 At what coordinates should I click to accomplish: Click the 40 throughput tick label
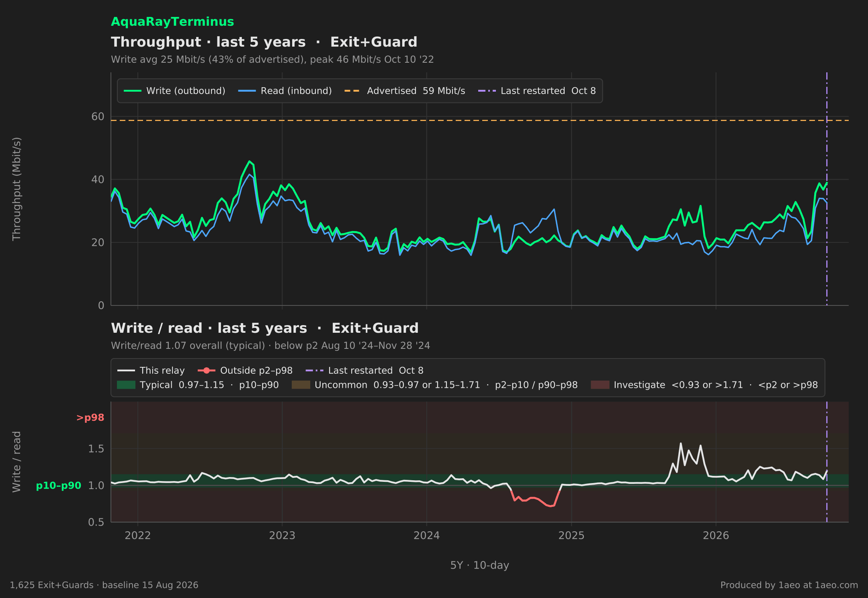click(x=98, y=180)
